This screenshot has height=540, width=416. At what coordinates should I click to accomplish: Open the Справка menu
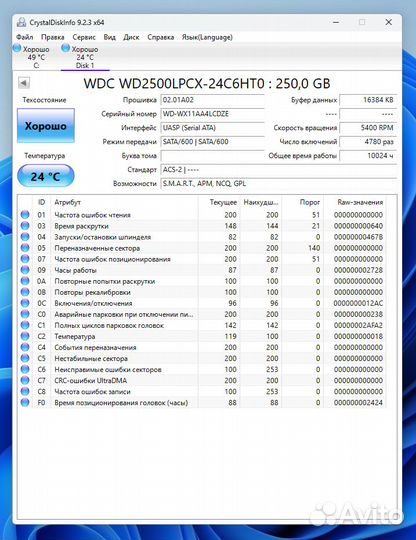click(x=160, y=37)
